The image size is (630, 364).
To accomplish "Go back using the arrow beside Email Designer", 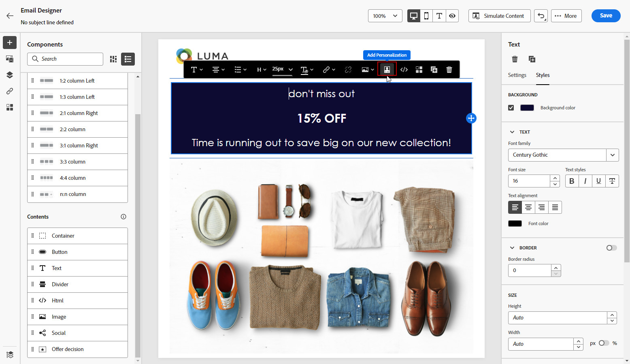I will click(x=10, y=16).
